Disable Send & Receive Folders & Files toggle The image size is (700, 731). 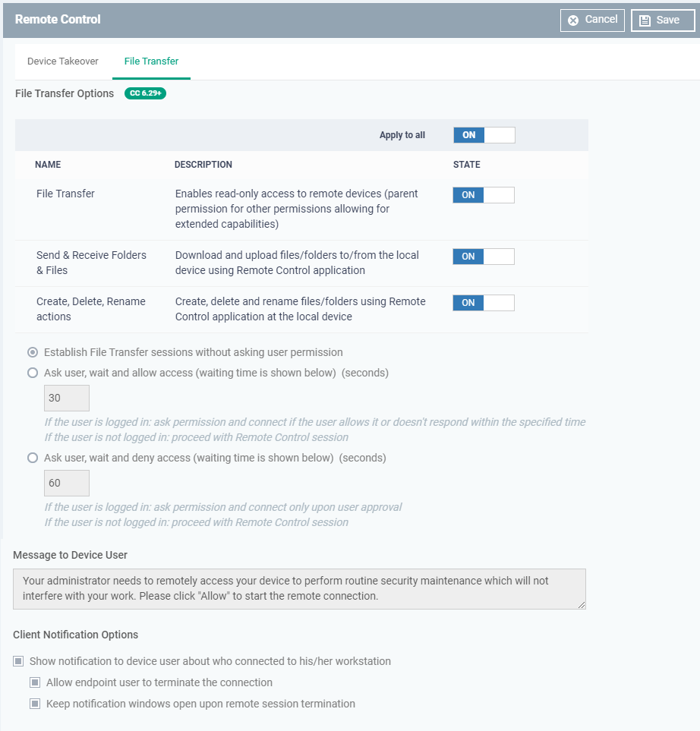click(x=483, y=257)
